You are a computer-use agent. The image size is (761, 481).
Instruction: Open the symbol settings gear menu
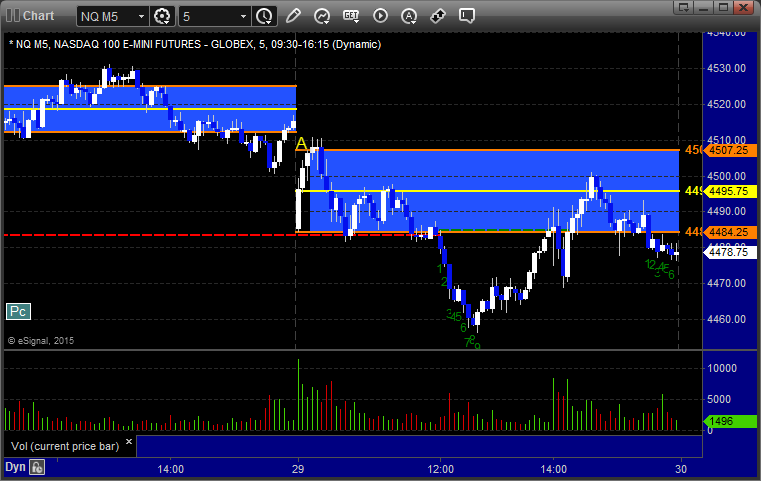click(162, 17)
